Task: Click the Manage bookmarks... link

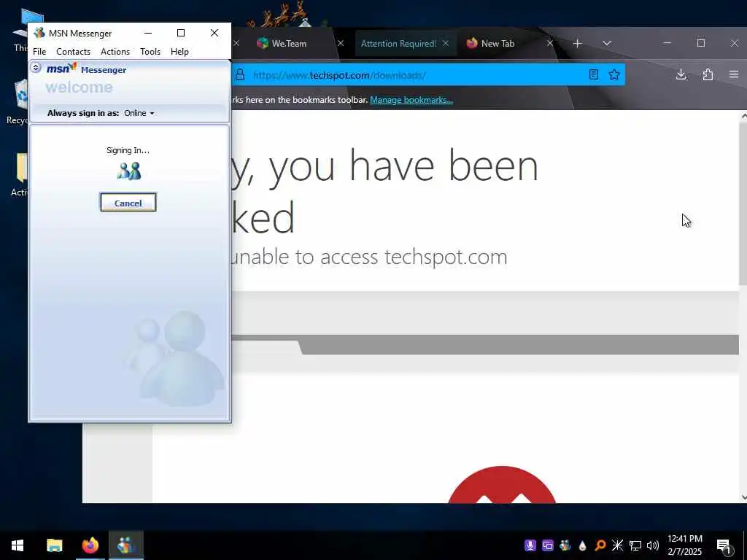Action: pos(411,99)
